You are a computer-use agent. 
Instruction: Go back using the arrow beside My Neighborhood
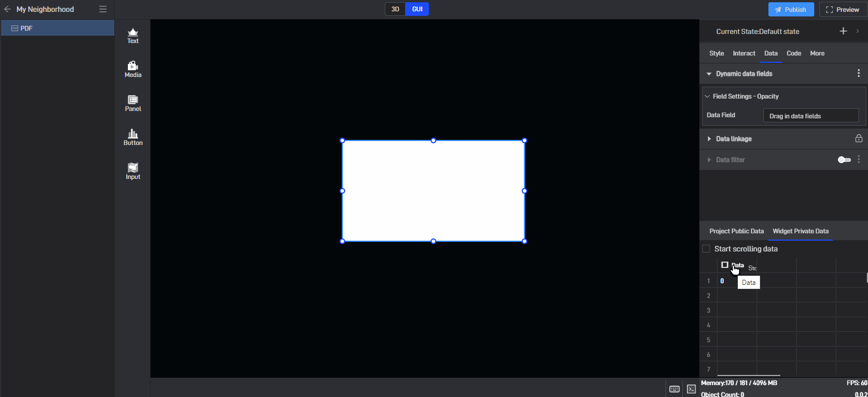7,9
